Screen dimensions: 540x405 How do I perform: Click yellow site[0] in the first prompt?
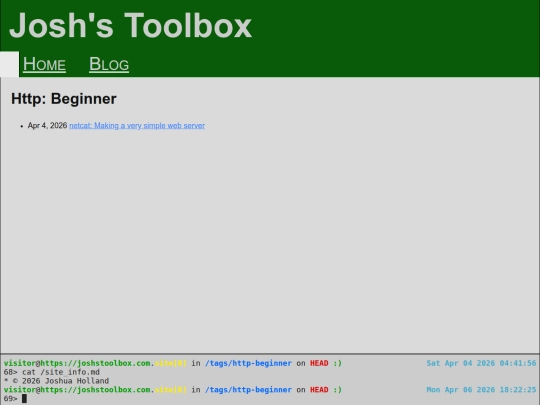point(170,363)
